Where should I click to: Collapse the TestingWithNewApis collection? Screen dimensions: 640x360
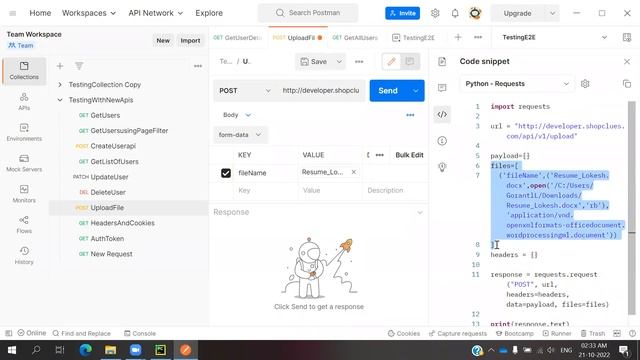coord(60,100)
